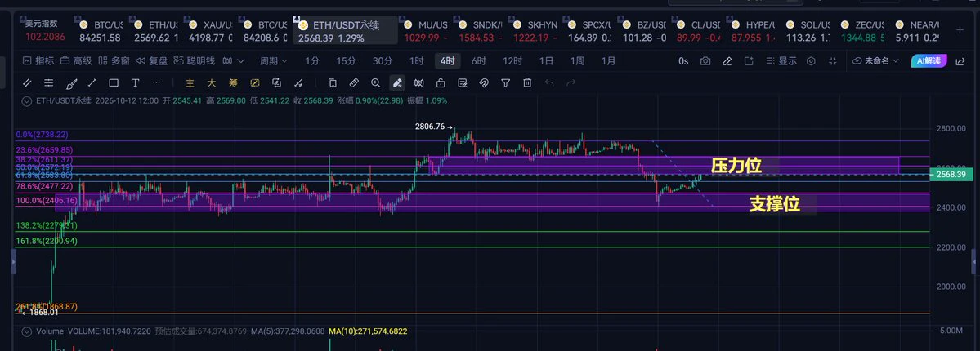Click the 0s countdown indicator
This screenshot has width=980, height=351.
(683, 61)
